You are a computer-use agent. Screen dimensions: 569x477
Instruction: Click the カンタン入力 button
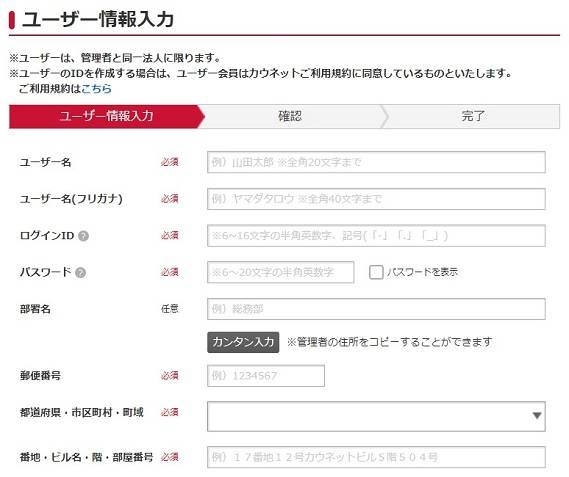click(x=243, y=342)
